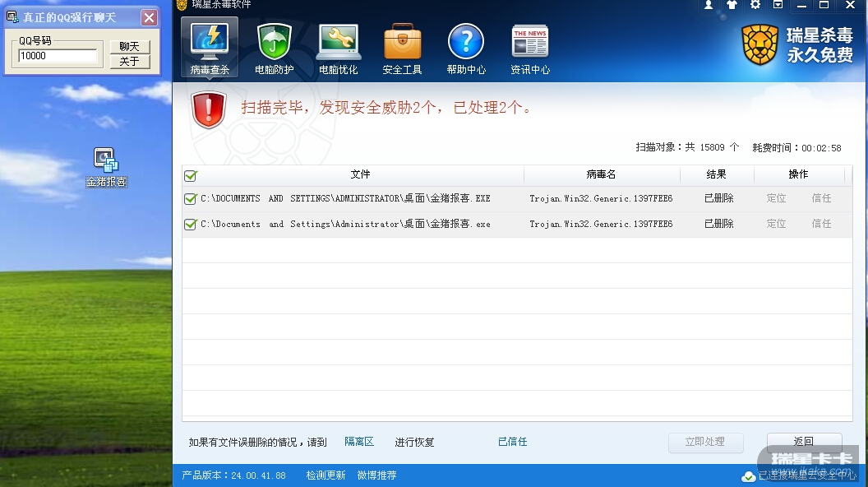Click 已删除 result in the second row
Screen dimensions: 868x487
point(719,224)
